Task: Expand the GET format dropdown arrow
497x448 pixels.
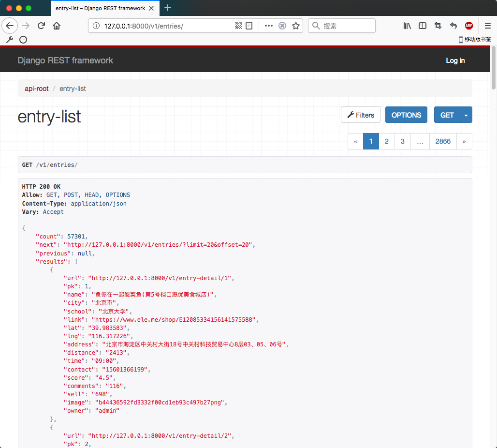Action: (466, 115)
